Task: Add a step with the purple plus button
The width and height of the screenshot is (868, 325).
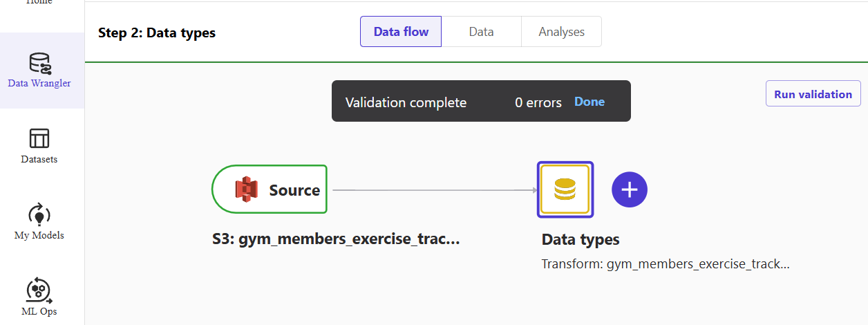Action: [x=630, y=189]
